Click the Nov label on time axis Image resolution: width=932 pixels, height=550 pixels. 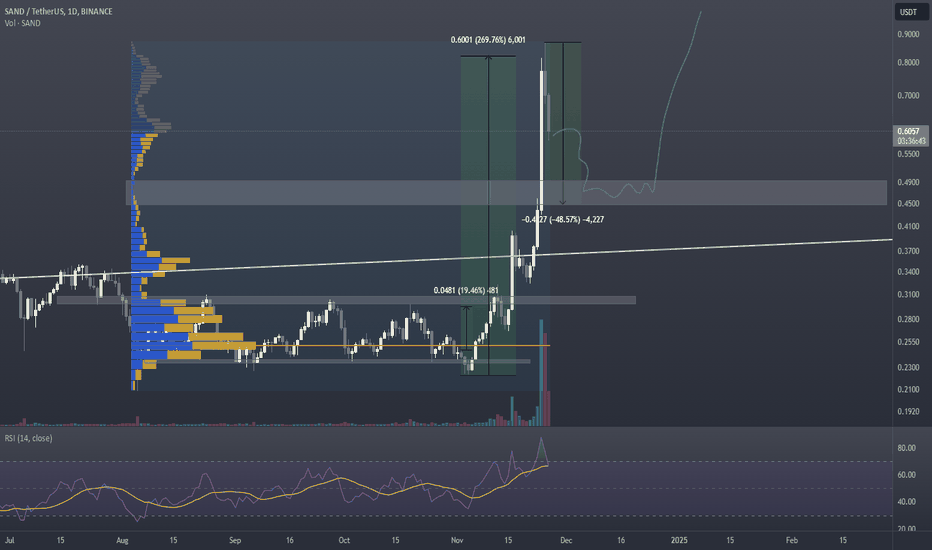pos(456,540)
